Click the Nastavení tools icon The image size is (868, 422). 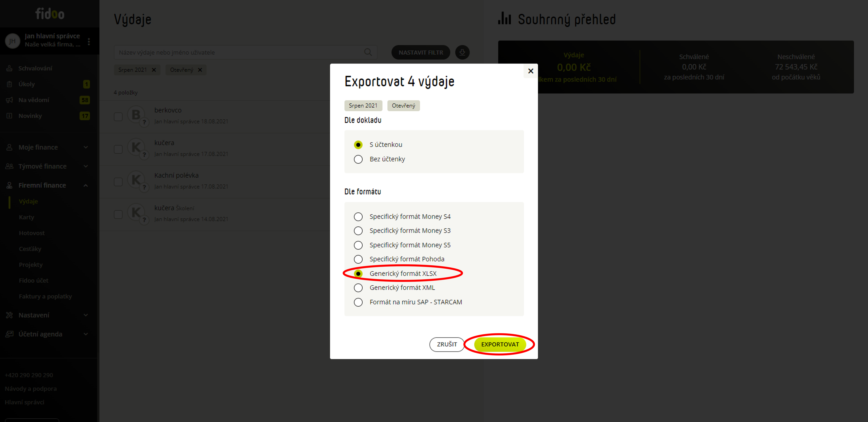[9, 315]
